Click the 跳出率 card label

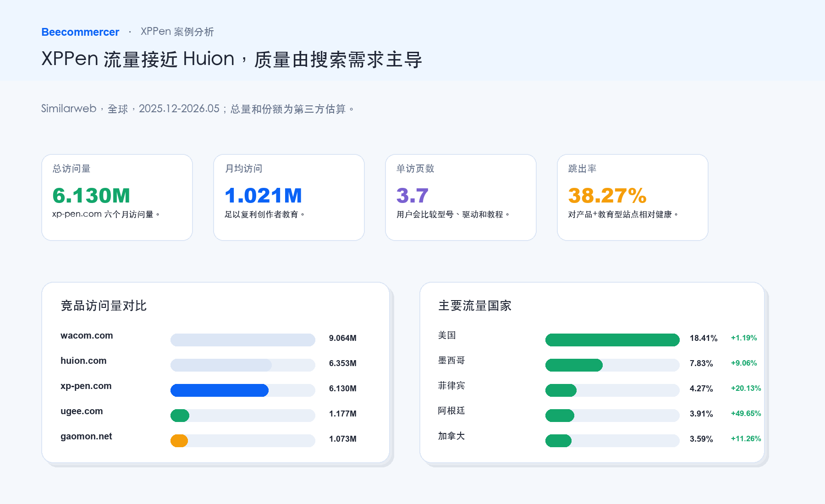tap(582, 169)
